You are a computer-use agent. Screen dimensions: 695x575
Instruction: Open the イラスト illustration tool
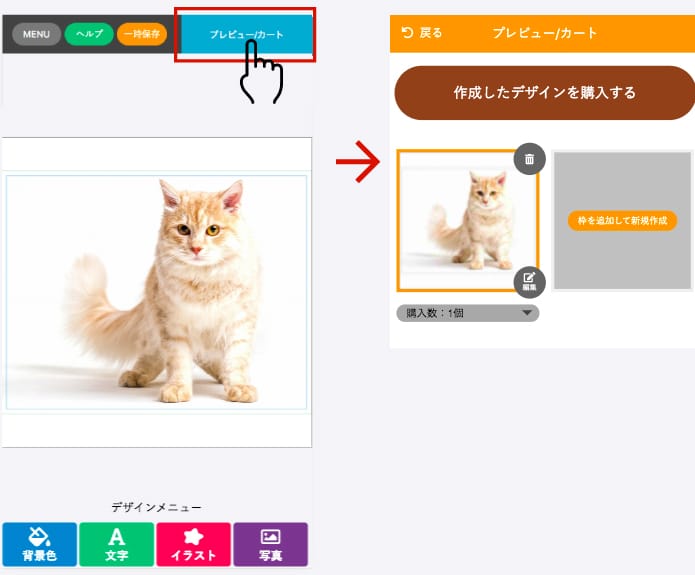tap(194, 544)
